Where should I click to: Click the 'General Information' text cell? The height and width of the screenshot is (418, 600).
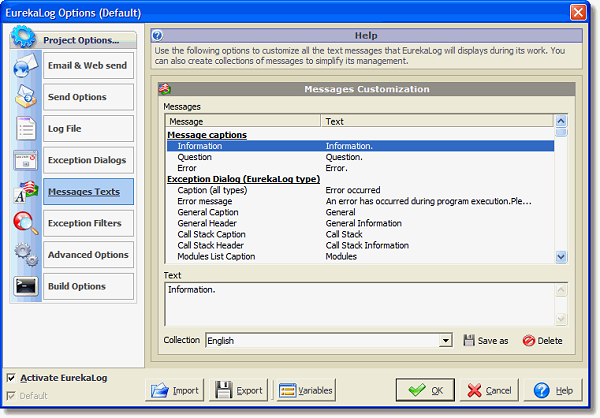tap(364, 223)
